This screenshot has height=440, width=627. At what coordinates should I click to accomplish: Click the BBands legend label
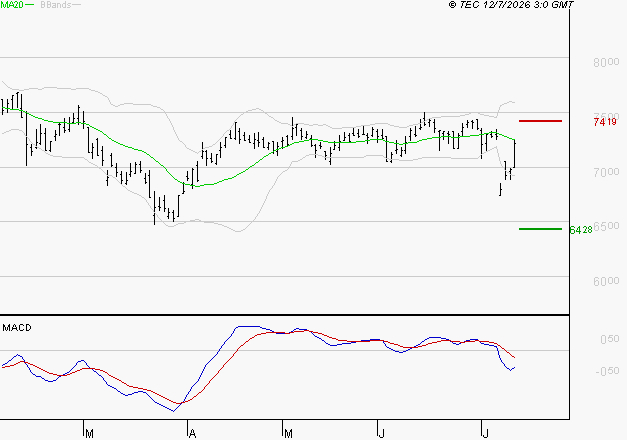coord(56,5)
